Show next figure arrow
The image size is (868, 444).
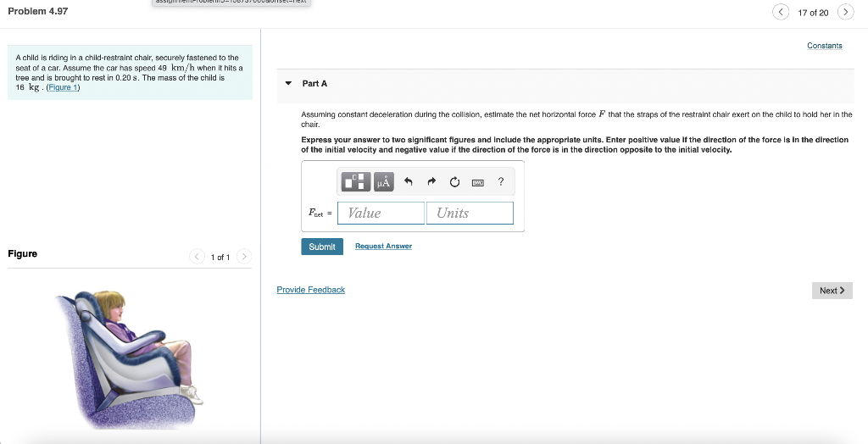243,257
